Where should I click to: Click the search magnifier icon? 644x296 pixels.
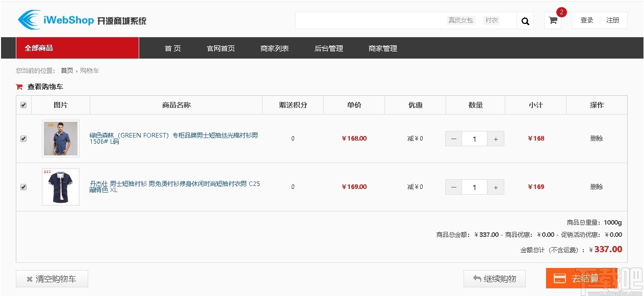coord(525,21)
